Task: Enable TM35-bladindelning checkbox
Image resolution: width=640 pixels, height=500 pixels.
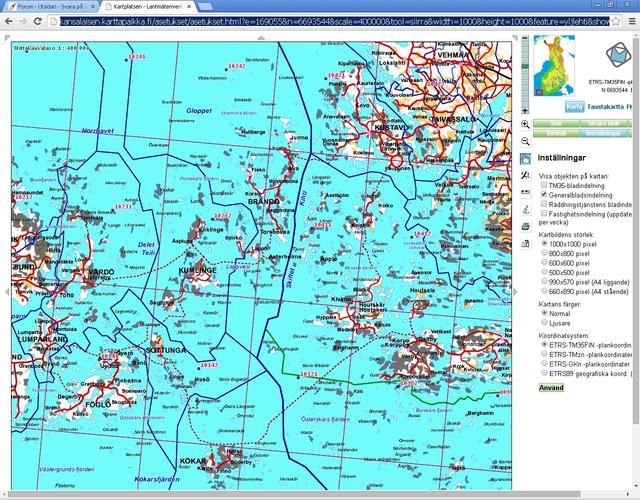Action: pyautogui.click(x=544, y=184)
